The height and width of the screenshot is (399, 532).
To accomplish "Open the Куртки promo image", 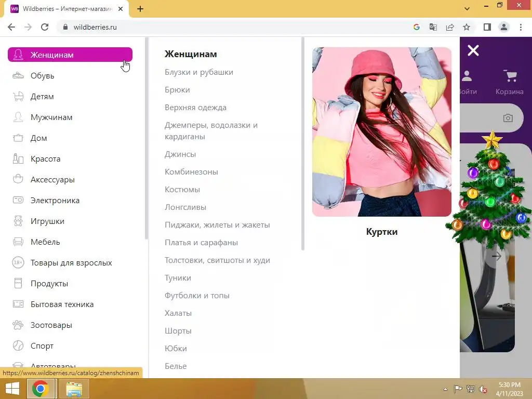I will [382, 131].
